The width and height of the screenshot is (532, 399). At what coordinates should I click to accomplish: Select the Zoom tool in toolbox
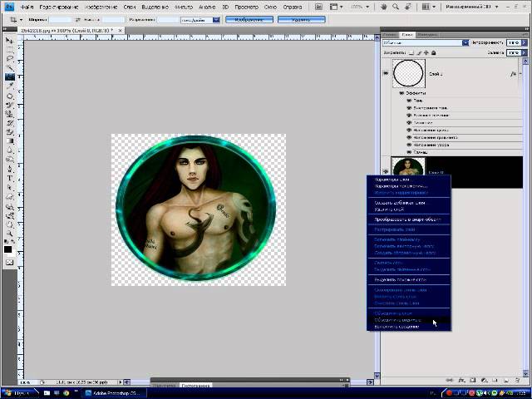pyautogui.click(x=9, y=234)
